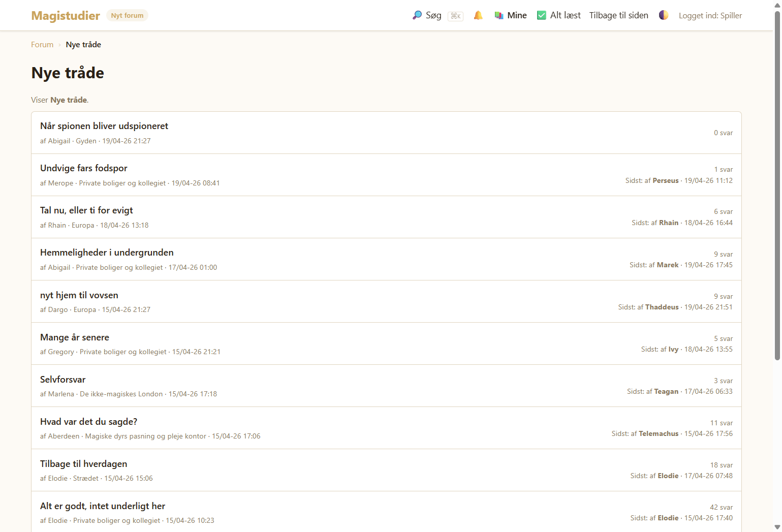782x532 pixels.
Task: Toggle dark mode with the half-moon icon
Action: click(664, 15)
